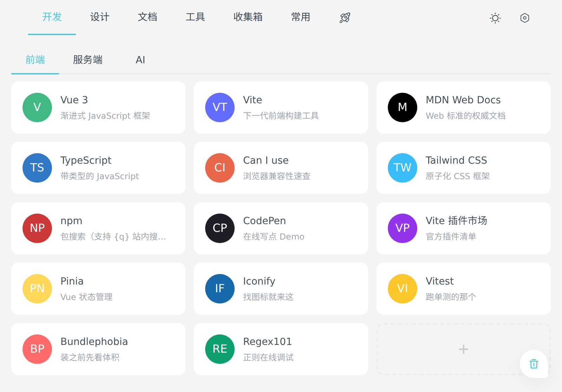
Task: Click the MDN black M avatar
Action: click(x=403, y=107)
